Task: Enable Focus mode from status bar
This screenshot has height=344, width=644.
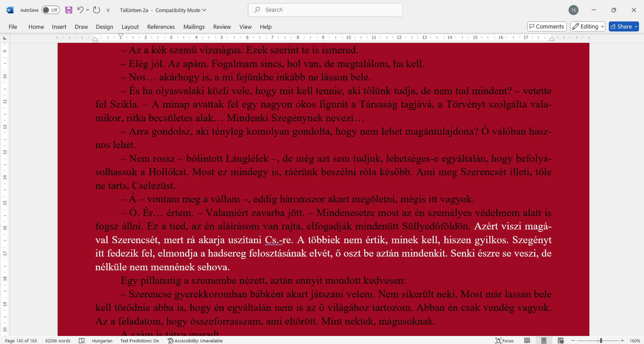Action: click(504, 341)
